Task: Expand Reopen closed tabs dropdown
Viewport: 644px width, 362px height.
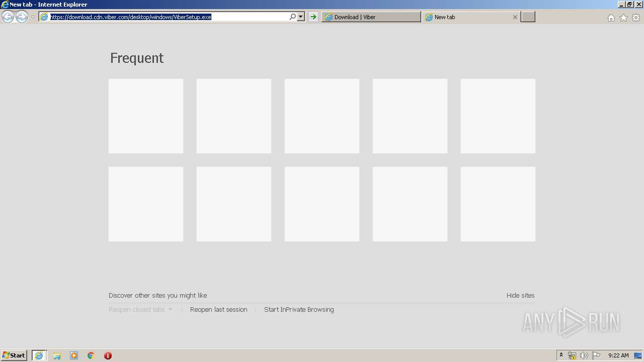Action: coord(140,309)
